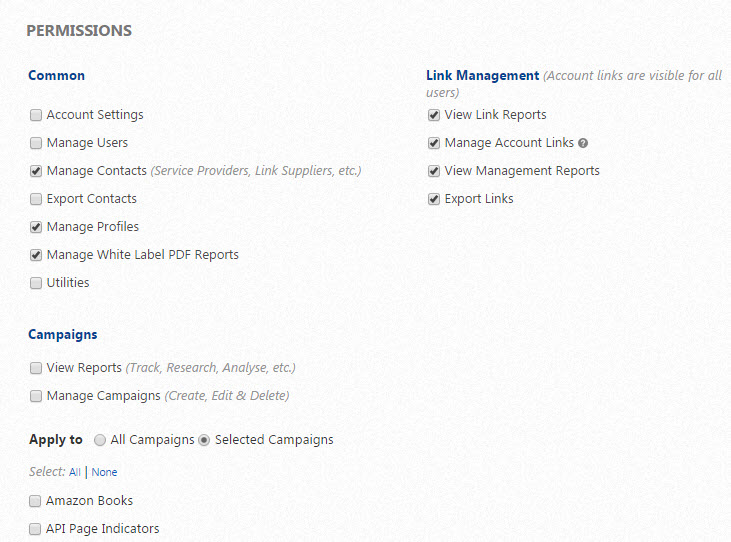Check the Manage Campaigns permission
Screen dimensions: 731x542
click(36, 396)
